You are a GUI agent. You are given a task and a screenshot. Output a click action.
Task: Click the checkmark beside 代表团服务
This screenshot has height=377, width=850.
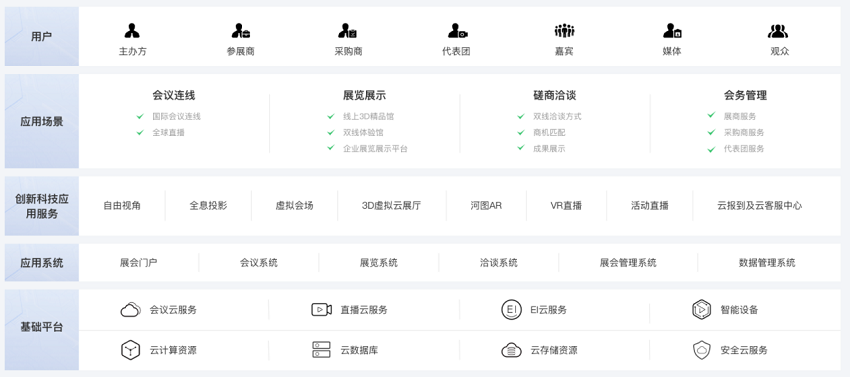[711, 149]
